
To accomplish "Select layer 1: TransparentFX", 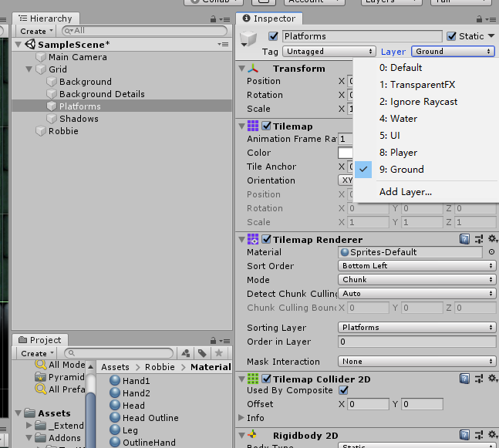I will tap(426, 85).
